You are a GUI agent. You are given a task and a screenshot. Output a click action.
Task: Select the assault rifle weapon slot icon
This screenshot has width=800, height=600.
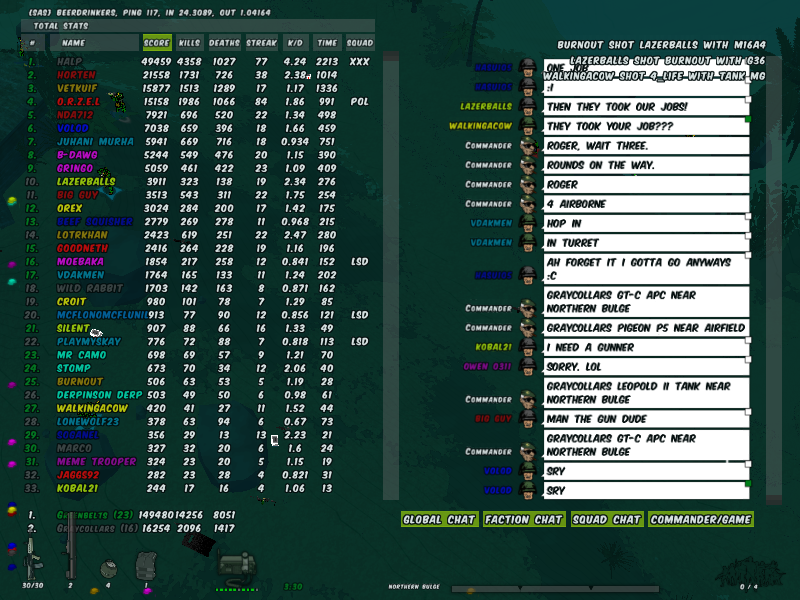pyautogui.click(x=33, y=560)
